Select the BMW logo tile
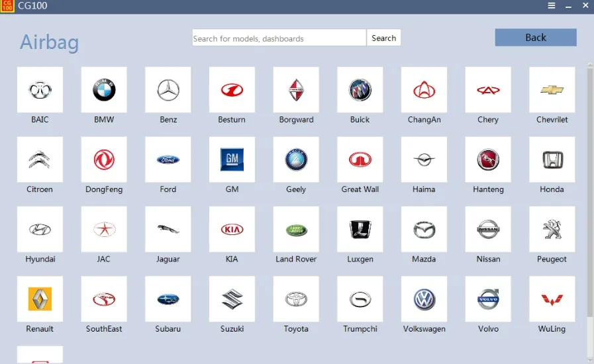Screen dimensions: 594x364 tap(104, 90)
